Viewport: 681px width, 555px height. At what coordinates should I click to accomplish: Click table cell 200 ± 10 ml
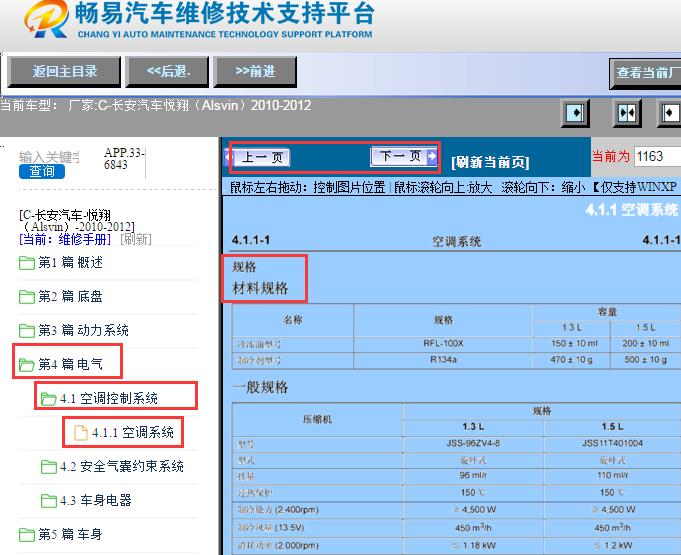645,343
